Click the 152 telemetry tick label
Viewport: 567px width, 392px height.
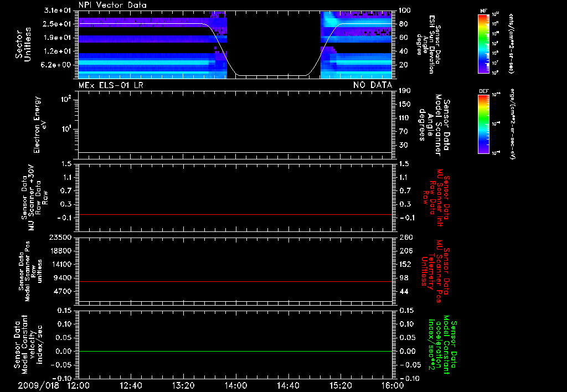click(406, 264)
